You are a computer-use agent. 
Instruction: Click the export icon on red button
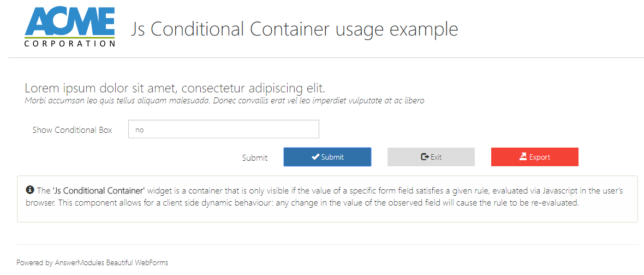[523, 157]
